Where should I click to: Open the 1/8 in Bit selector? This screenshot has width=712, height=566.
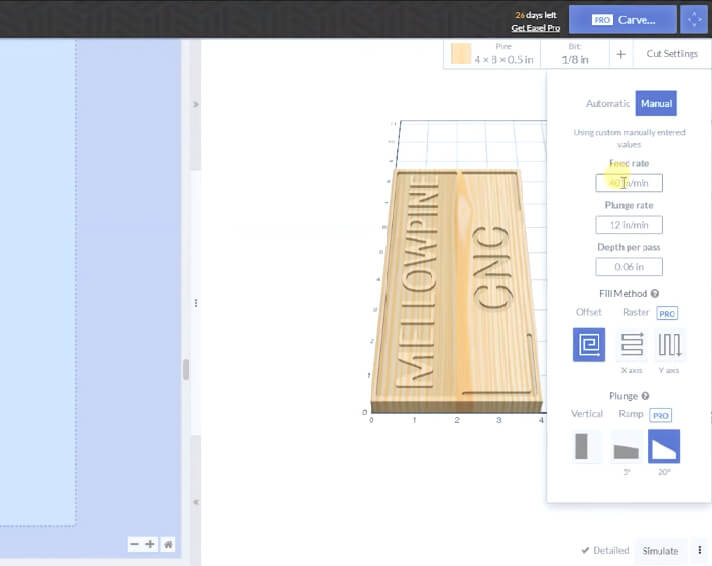[x=575, y=54]
